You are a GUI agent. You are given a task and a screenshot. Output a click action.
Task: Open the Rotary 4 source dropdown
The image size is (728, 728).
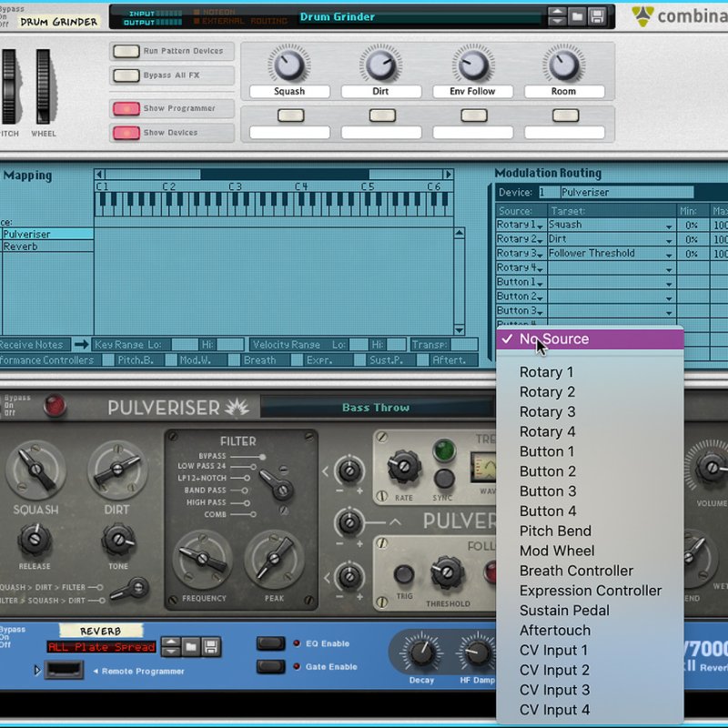tap(521, 268)
